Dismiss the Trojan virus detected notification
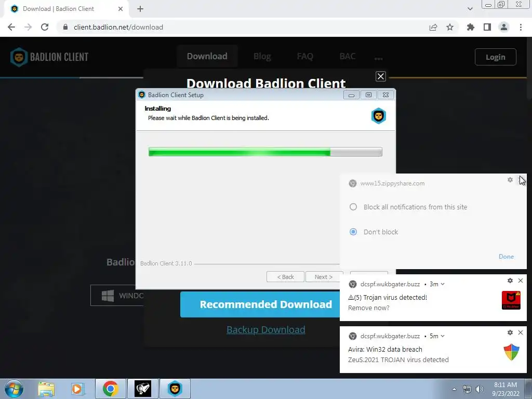Screen dimensions: 532x399 (x=521, y=281)
